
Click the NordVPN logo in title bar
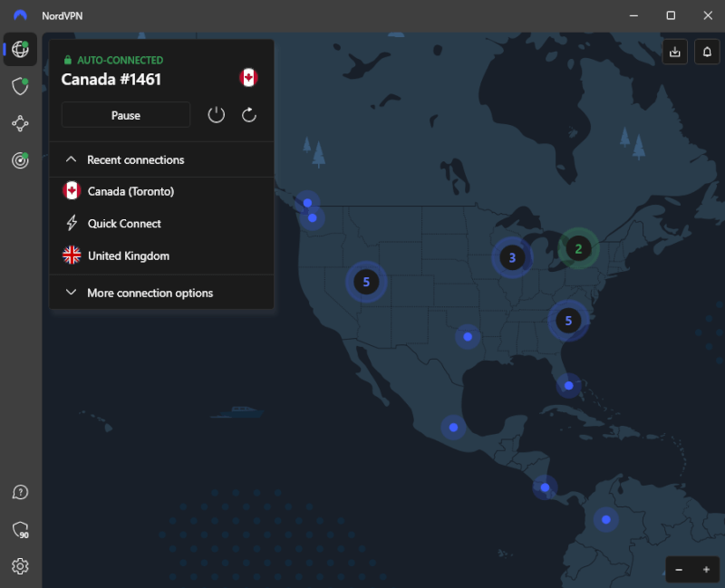point(20,15)
